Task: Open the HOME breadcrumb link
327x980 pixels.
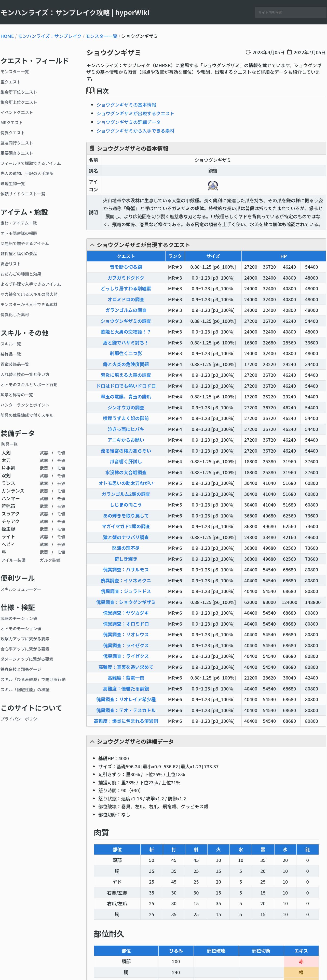Action: click(7, 36)
